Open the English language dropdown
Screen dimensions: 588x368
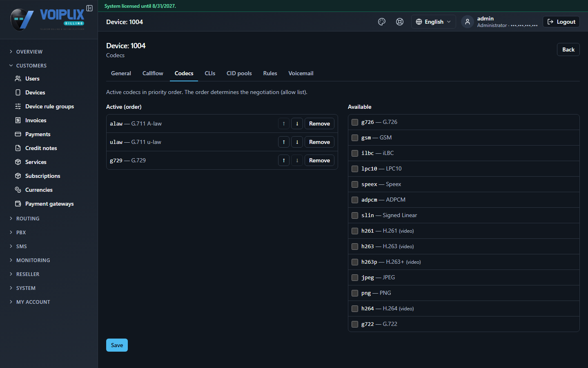coord(433,22)
